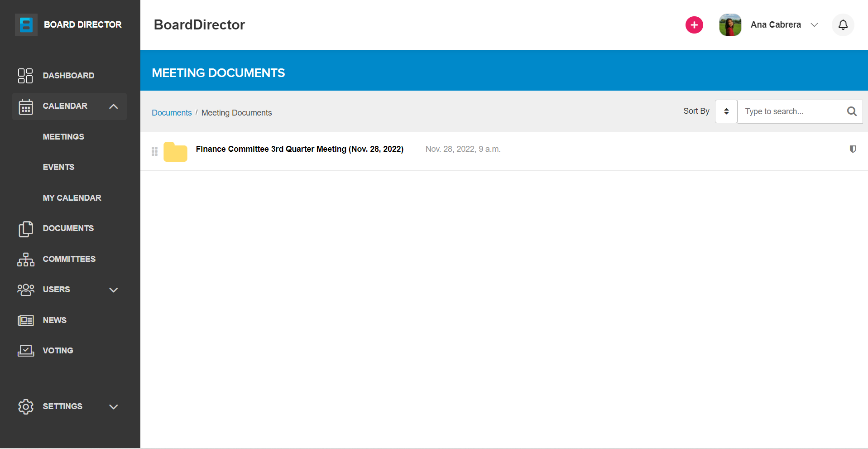
Task: Open Finance Committee 3rd Quarter Meeting folder name
Action: [x=300, y=149]
